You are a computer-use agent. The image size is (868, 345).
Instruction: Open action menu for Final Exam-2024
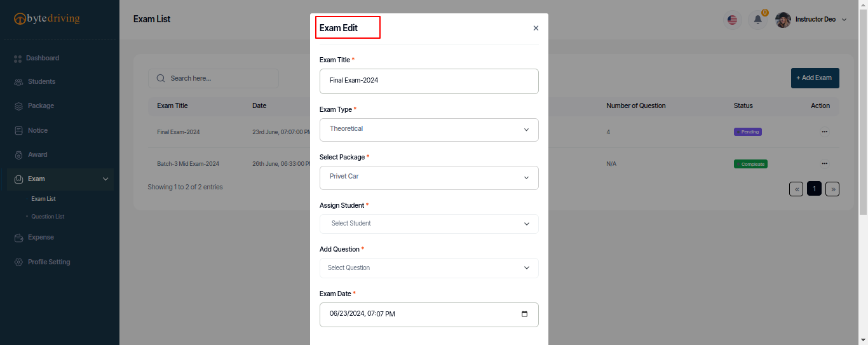tap(824, 132)
